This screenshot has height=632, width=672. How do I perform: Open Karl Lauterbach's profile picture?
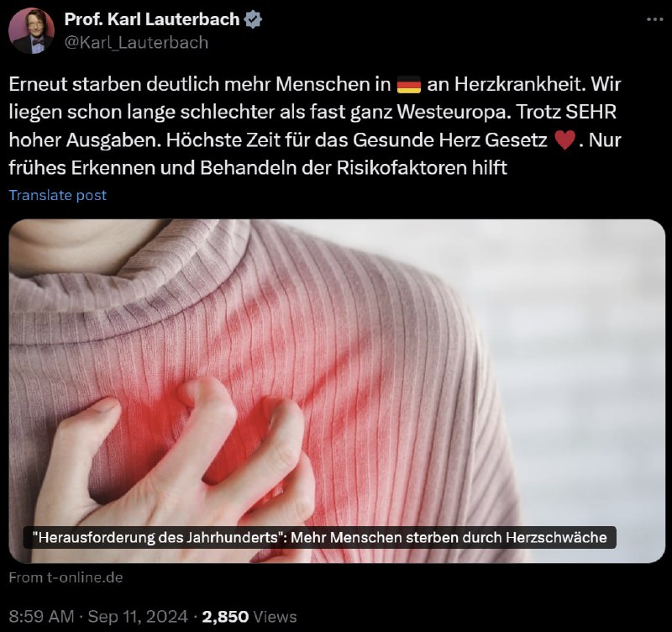tap(31, 31)
